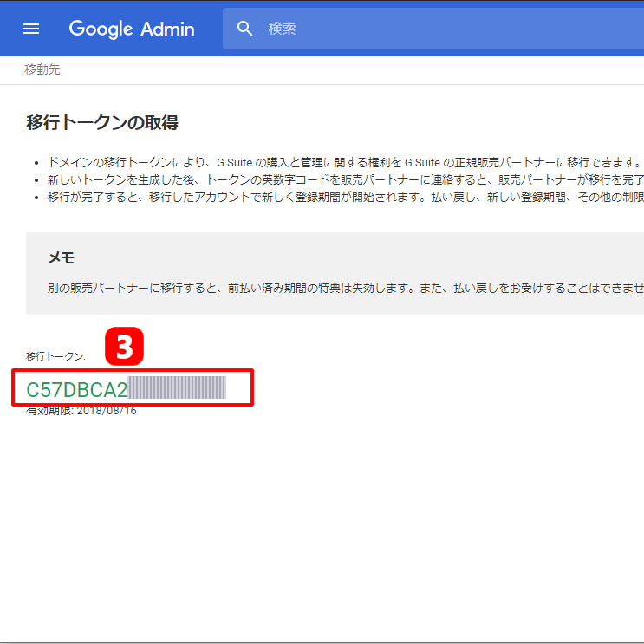Click the memo text starting with 別の販売パートナー
Image resolution: width=644 pixels, height=644 pixels.
pos(338,288)
